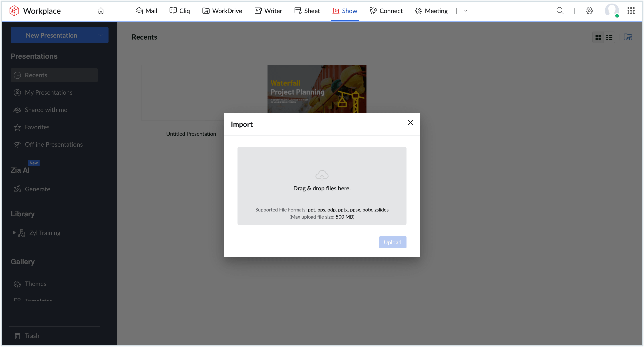Open Cliq from the top navigation
Viewport: 644px width, 347px height.
click(x=179, y=11)
